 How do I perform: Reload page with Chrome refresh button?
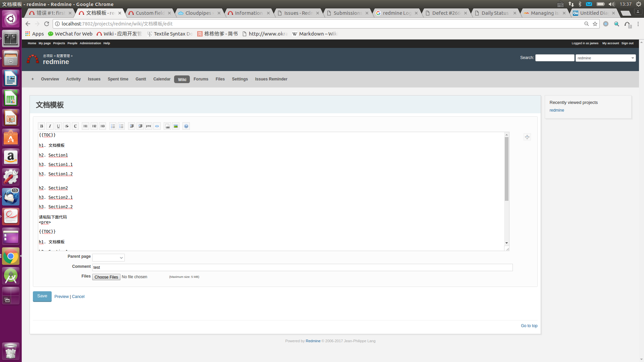(47, 24)
